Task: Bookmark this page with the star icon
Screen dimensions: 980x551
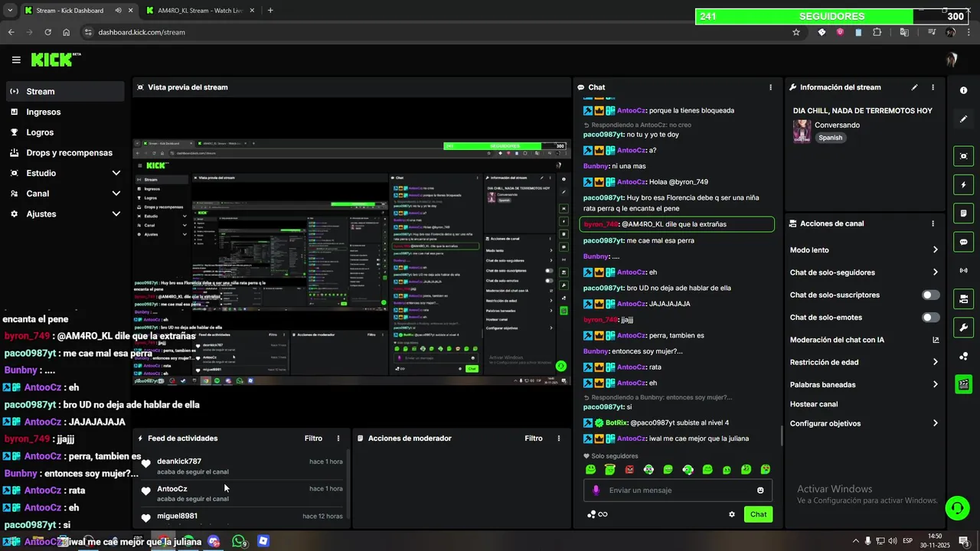Action: tap(796, 32)
